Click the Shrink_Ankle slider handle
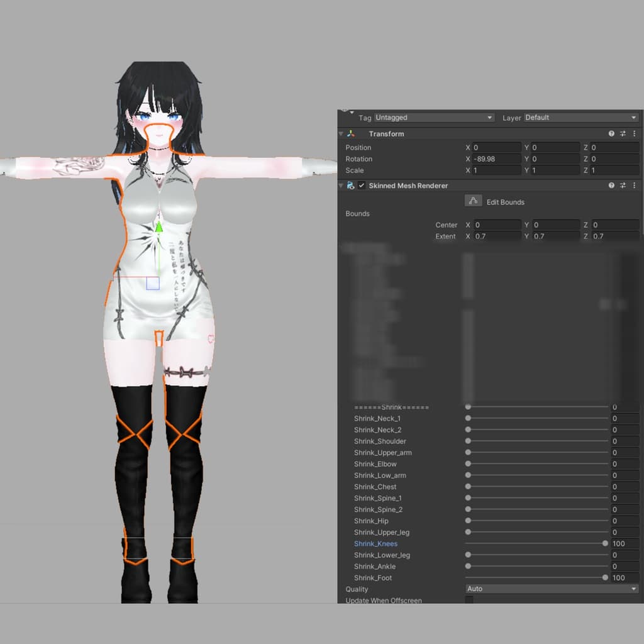The image size is (644, 644). pyautogui.click(x=468, y=566)
